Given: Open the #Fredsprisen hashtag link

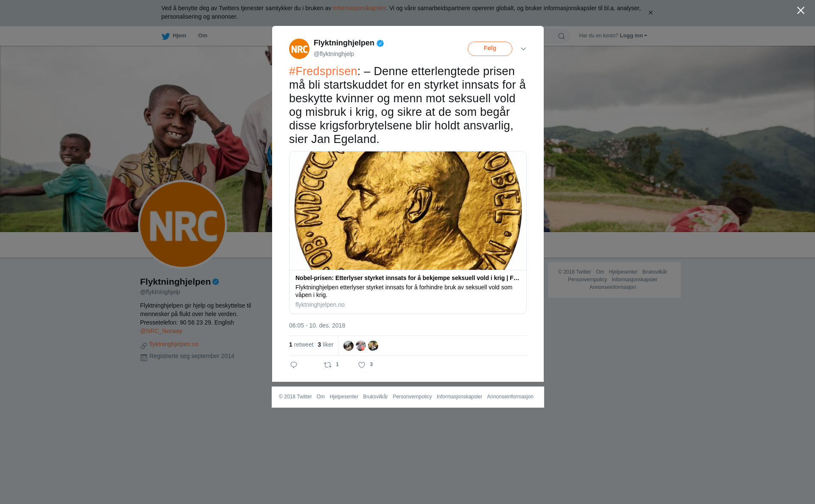Looking at the screenshot, I should [x=323, y=71].
